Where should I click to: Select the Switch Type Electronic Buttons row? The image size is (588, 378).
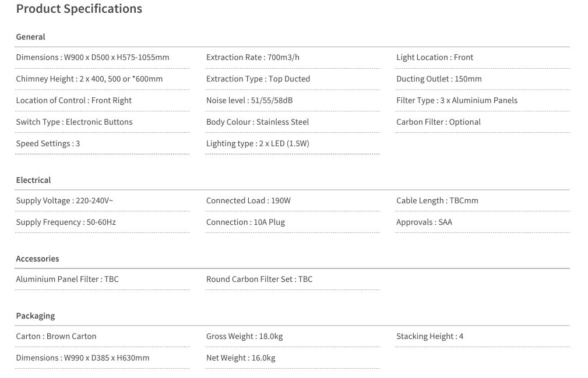74,122
